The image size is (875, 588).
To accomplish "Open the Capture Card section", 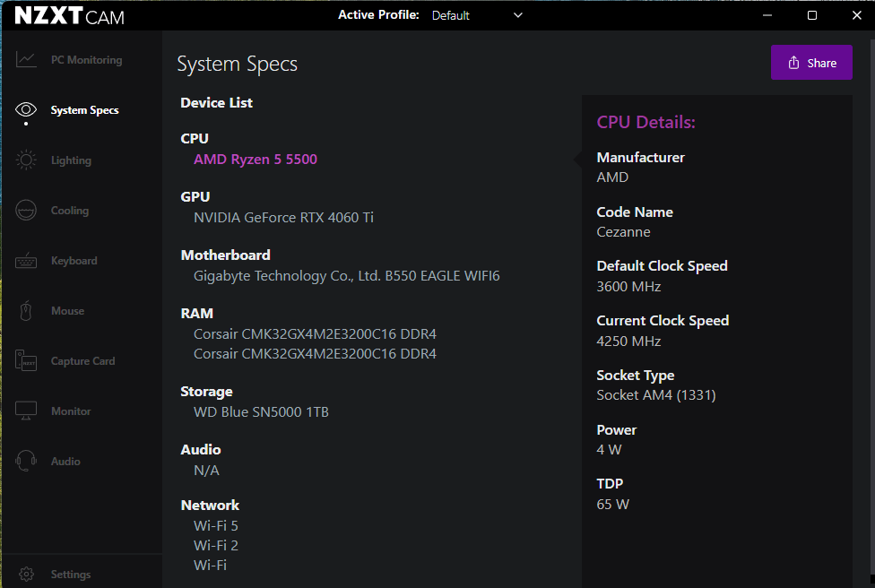I will pos(82,361).
